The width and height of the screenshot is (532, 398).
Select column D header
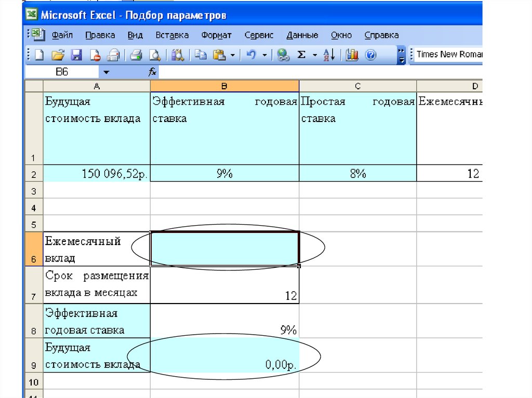(x=449, y=86)
